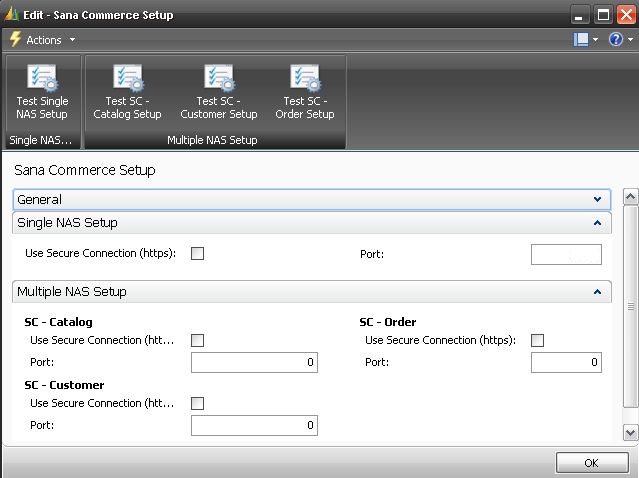Enable Single NAS Use Secure Connection checkbox

(x=197, y=253)
